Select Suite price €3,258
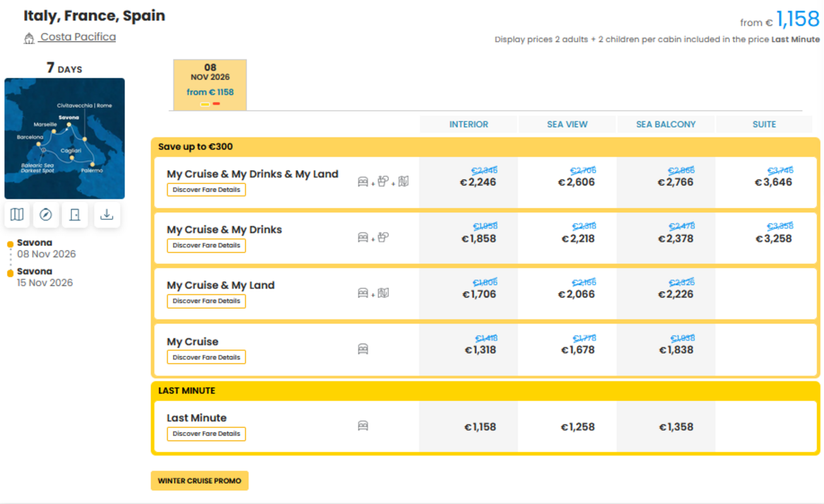Viewport: 824px width, 504px height. 774,239
